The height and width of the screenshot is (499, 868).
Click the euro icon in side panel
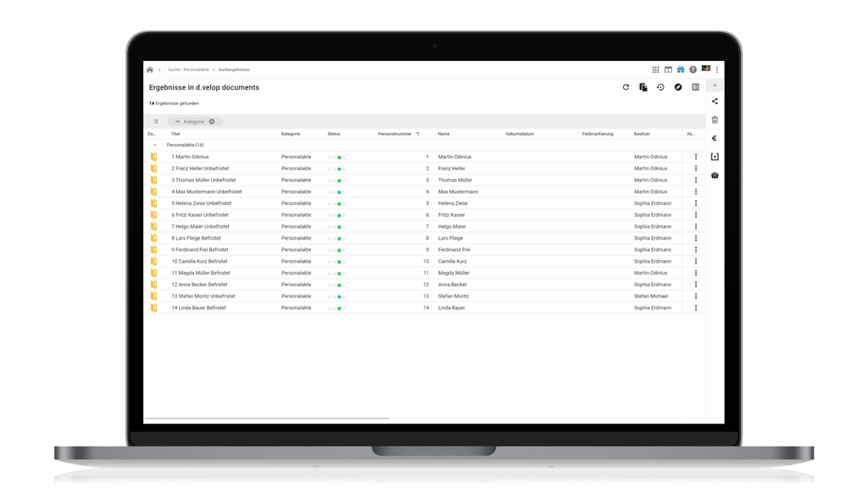[715, 138]
